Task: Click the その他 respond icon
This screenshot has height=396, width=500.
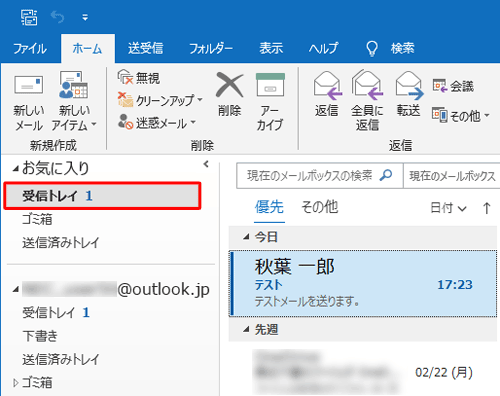Action: pos(440,115)
